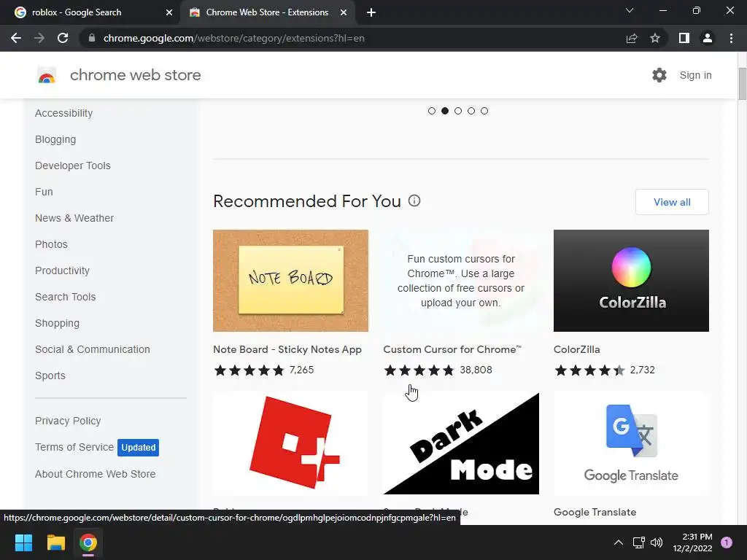Viewport: 747px width, 560px height.
Task: Click the network icon in system tray
Action: 638,542
